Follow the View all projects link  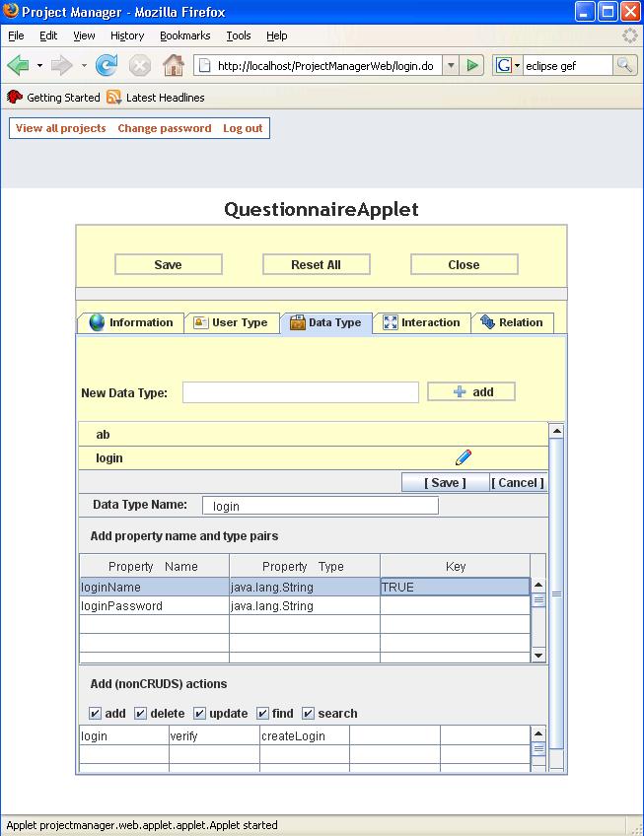pyautogui.click(x=61, y=128)
